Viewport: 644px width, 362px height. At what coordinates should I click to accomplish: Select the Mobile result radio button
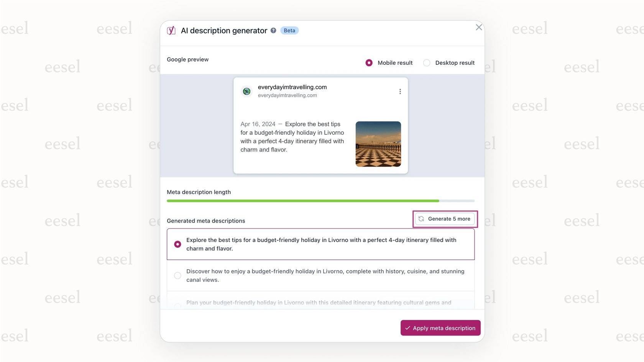tap(369, 62)
